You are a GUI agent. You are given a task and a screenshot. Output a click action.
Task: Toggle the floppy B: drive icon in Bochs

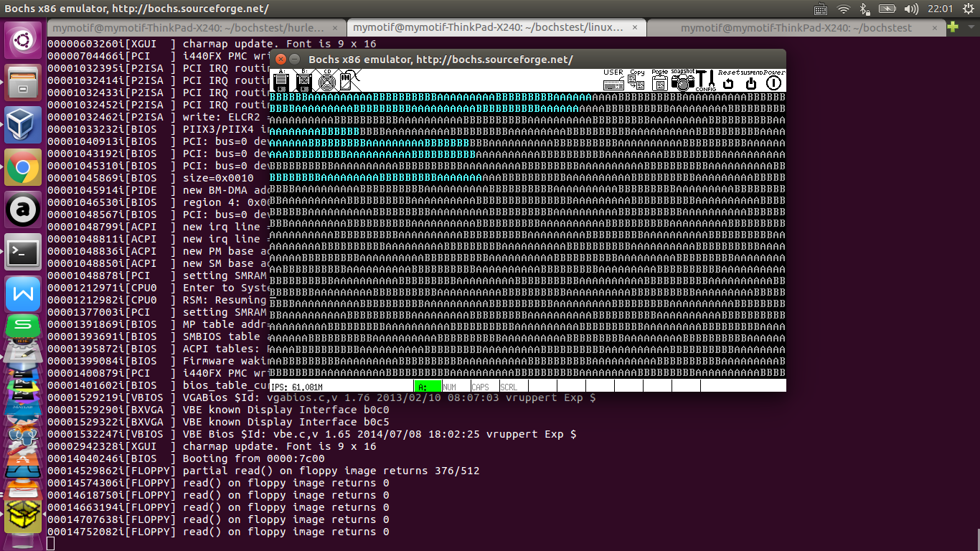pyautogui.click(x=303, y=81)
